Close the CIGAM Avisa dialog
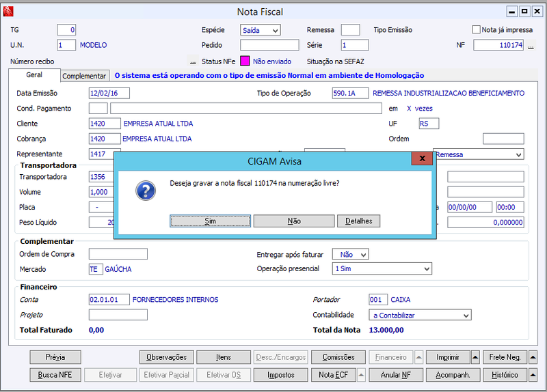 [422, 158]
